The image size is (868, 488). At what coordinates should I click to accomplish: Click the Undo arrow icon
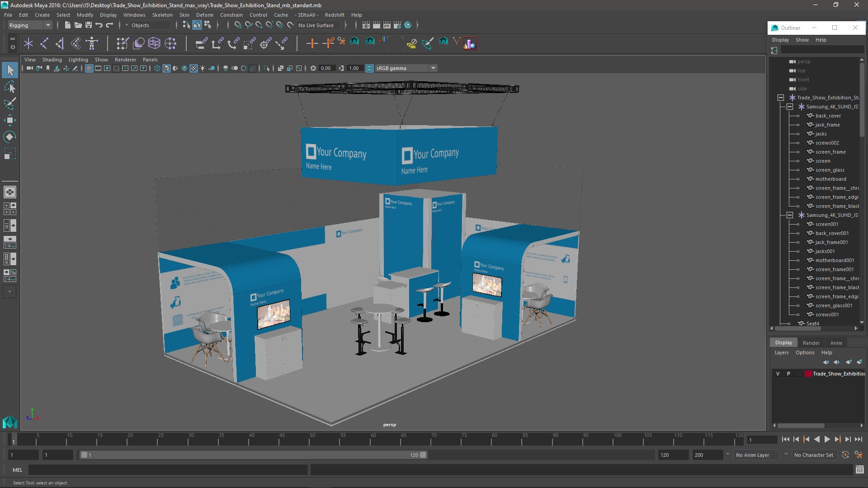[99, 25]
